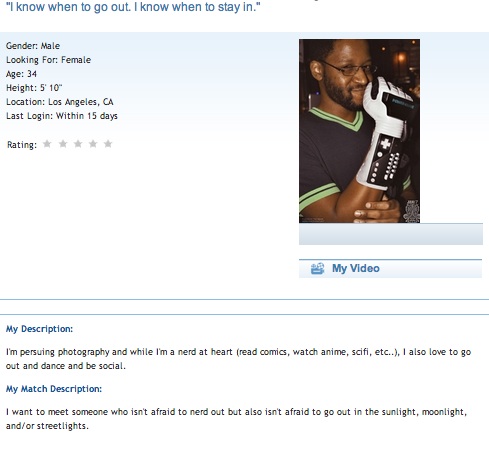Click the first rating star
Screen dimensions: 489x449
(x=47, y=144)
